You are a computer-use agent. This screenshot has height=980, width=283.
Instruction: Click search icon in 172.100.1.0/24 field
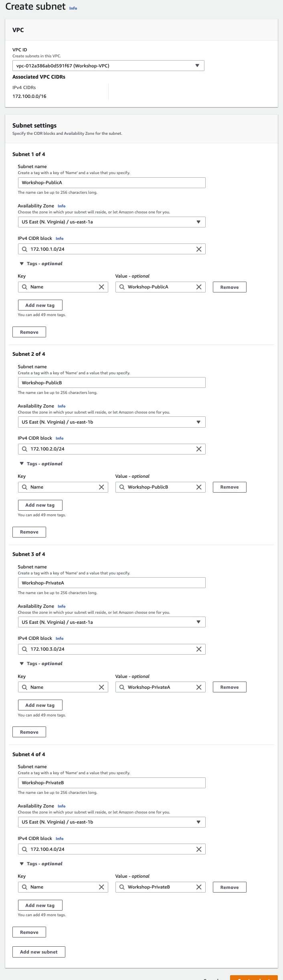pyautogui.click(x=24, y=249)
